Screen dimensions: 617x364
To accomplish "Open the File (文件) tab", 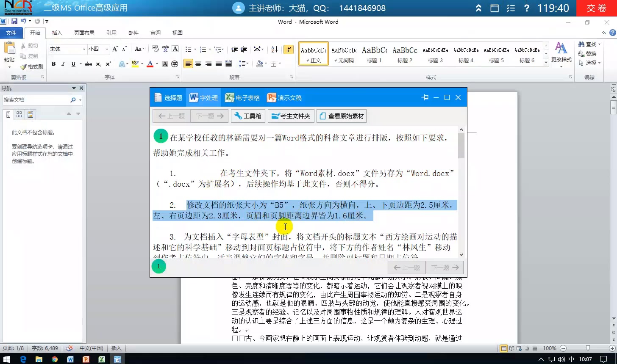I will point(11,33).
